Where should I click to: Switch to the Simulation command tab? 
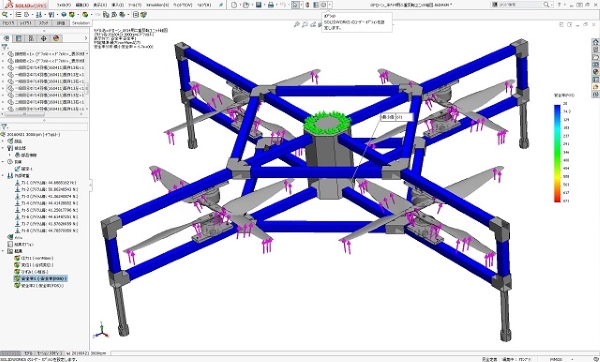pos(81,23)
